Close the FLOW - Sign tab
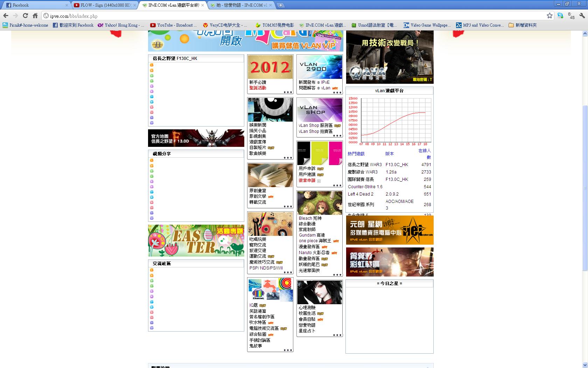588x368 pixels. click(x=135, y=5)
